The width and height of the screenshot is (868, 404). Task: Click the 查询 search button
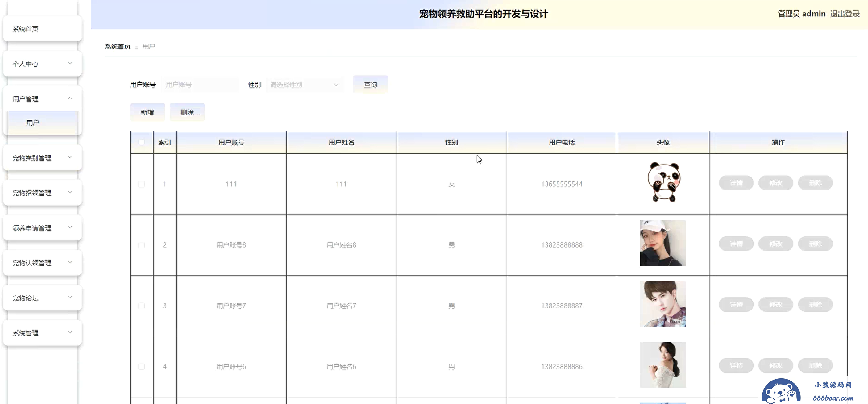point(371,85)
